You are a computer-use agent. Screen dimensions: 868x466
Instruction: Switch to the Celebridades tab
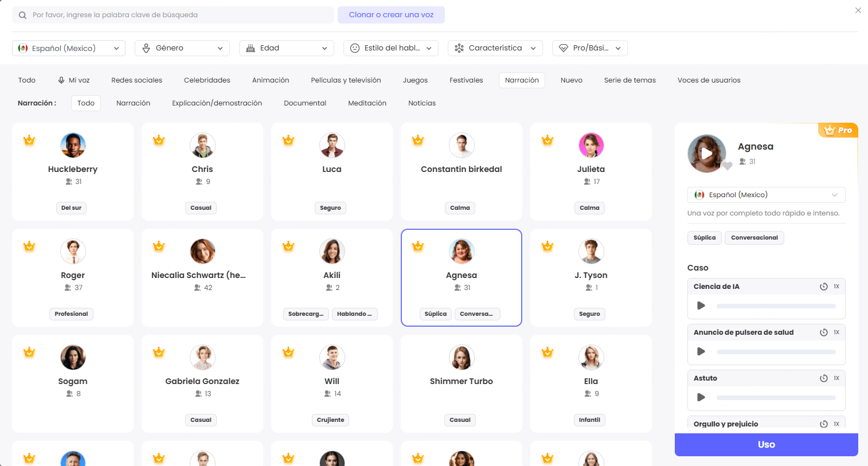point(206,80)
